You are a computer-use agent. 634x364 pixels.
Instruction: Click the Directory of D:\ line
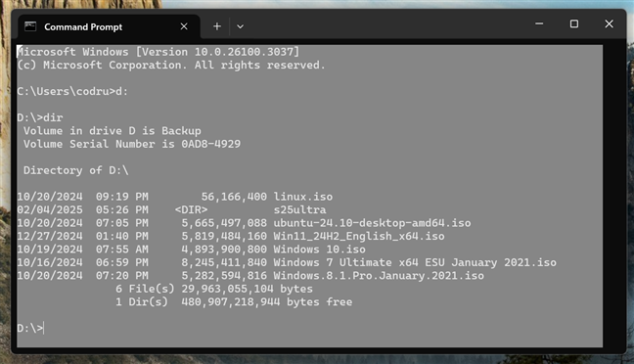point(76,170)
